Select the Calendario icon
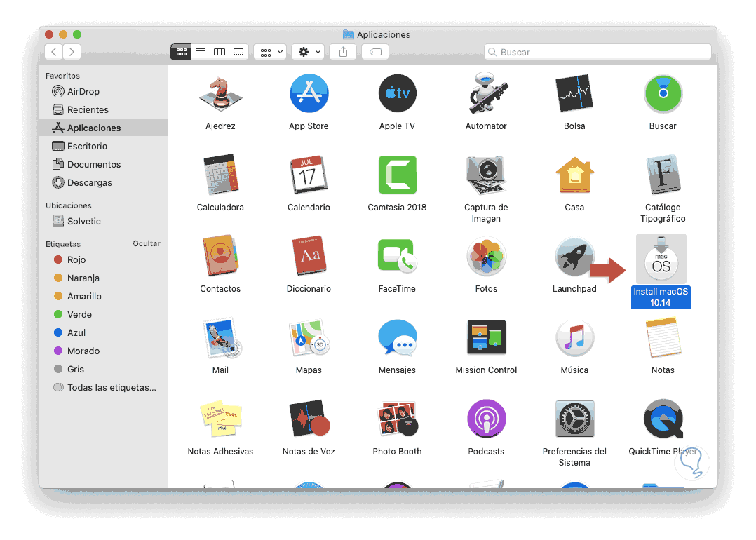This screenshot has height=540, width=756. pyautogui.click(x=309, y=175)
